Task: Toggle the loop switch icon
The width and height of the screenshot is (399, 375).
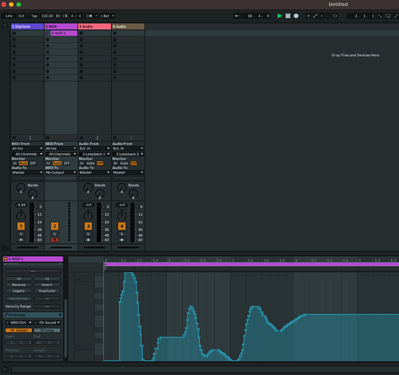Action: pyautogui.click(x=388, y=16)
